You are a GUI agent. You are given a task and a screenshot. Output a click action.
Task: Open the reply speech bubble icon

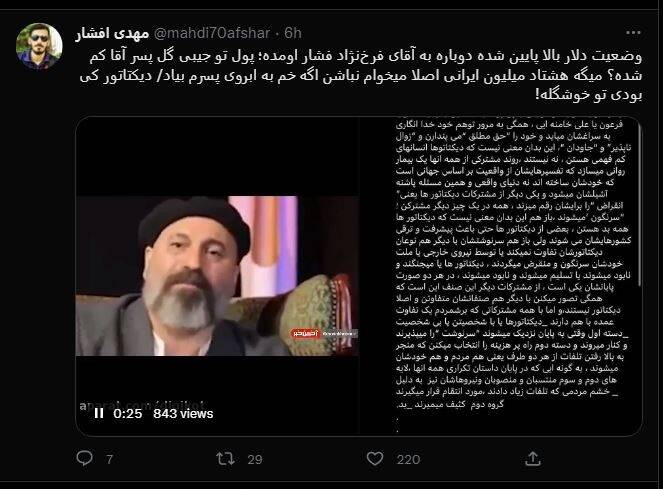click(x=84, y=458)
